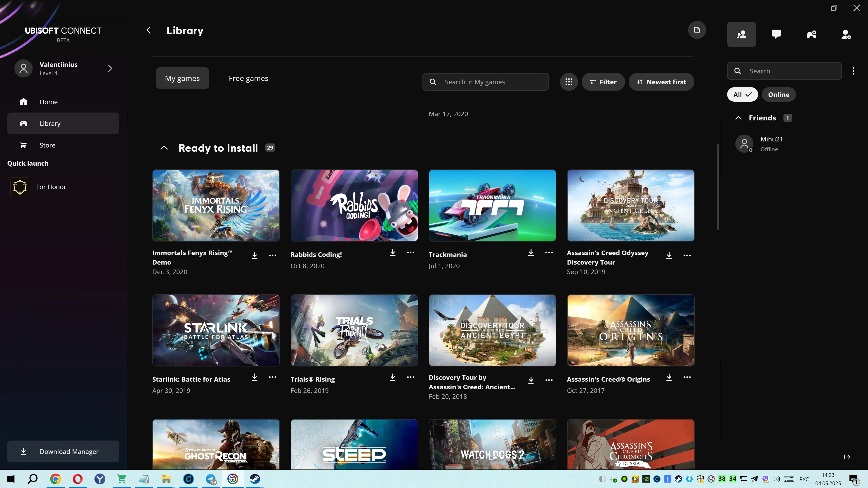This screenshot has width=868, height=488.
Task: Switch to grid view layout
Action: [x=569, y=82]
